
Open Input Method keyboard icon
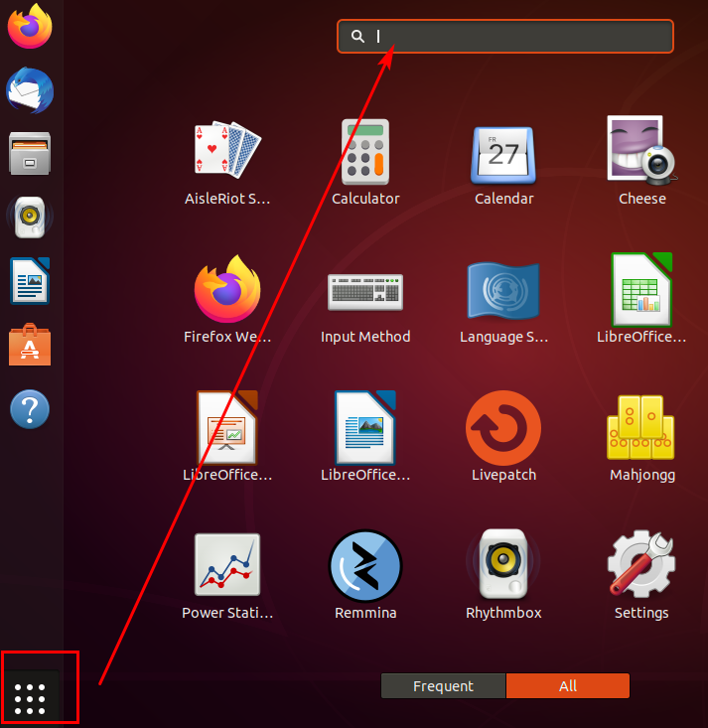365,290
